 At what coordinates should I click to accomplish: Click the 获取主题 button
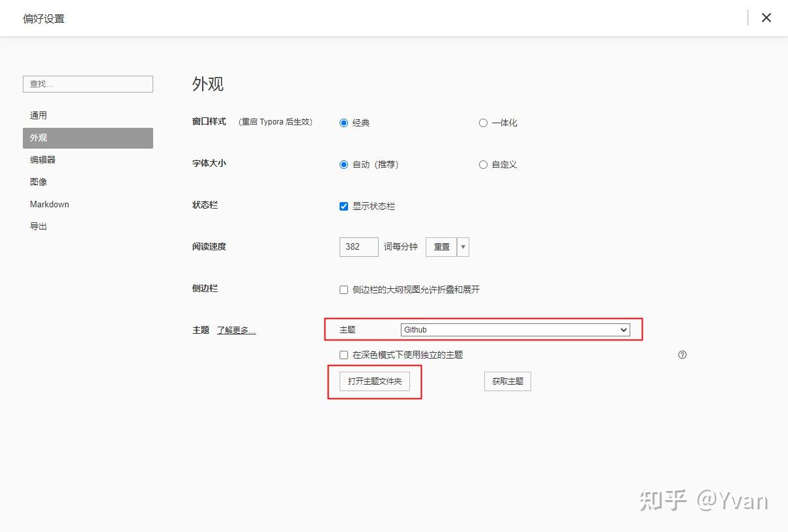point(507,381)
